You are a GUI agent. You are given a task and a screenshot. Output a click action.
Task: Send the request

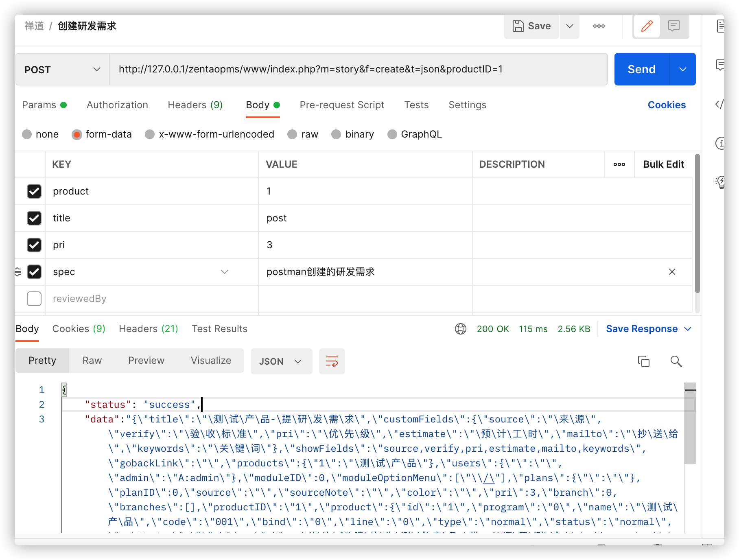641,69
